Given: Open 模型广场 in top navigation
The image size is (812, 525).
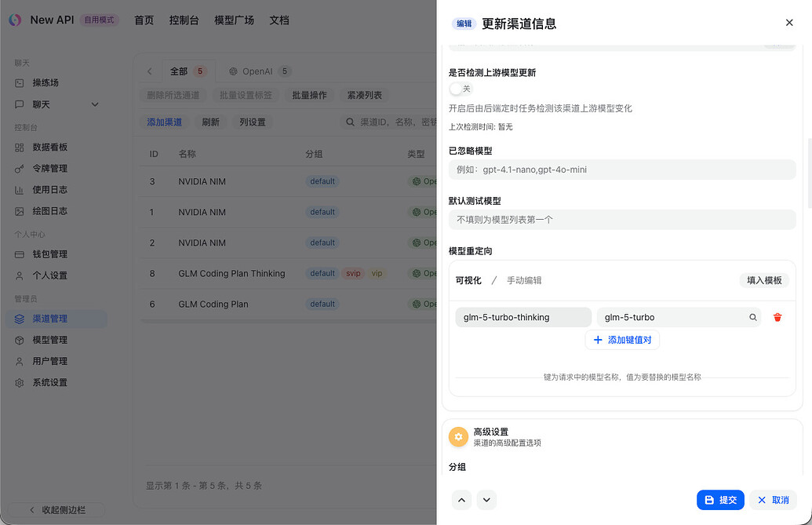Looking at the screenshot, I should click(x=234, y=20).
